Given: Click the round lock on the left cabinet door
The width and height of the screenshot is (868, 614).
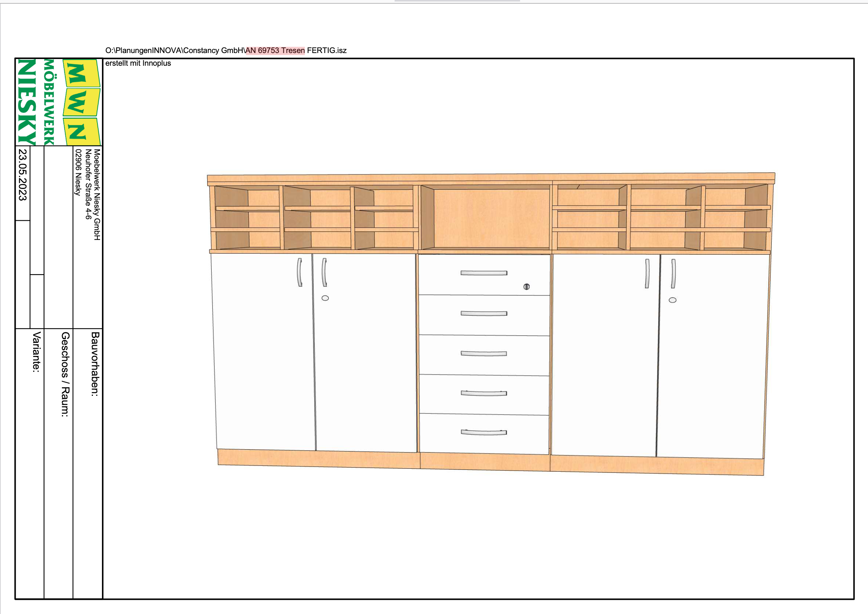Looking at the screenshot, I should (325, 298).
